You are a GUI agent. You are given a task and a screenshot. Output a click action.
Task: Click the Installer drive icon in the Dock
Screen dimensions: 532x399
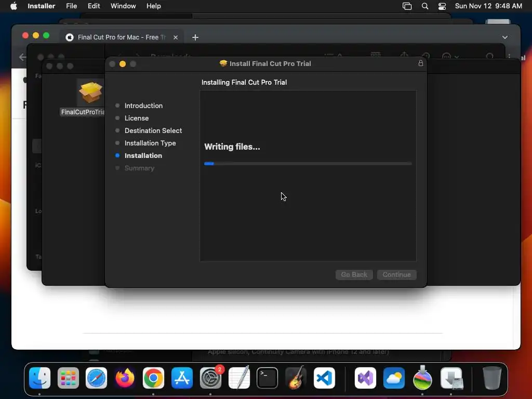451,378
